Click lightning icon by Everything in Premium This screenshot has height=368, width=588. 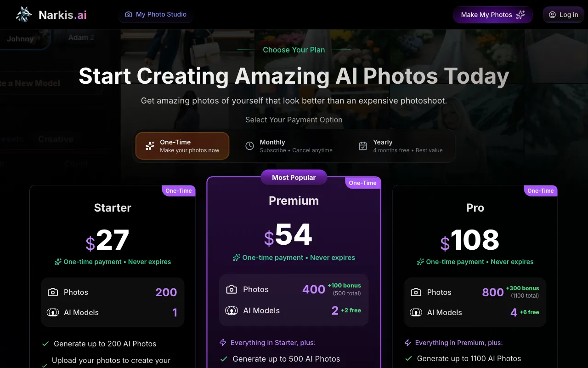[x=407, y=343]
